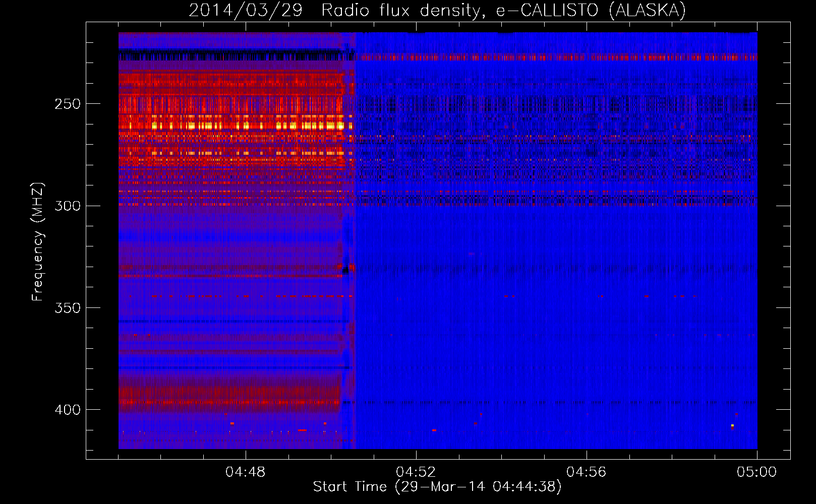816x504 pixels.
Task: Click the '05:00' time tick label
Action: point(757,472)
